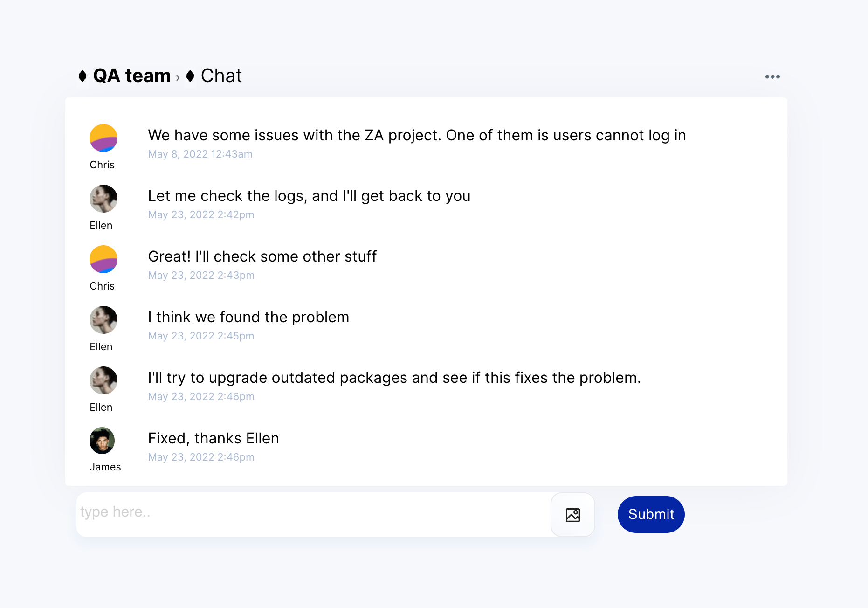Click Chris's avatar on the first message

103,138
